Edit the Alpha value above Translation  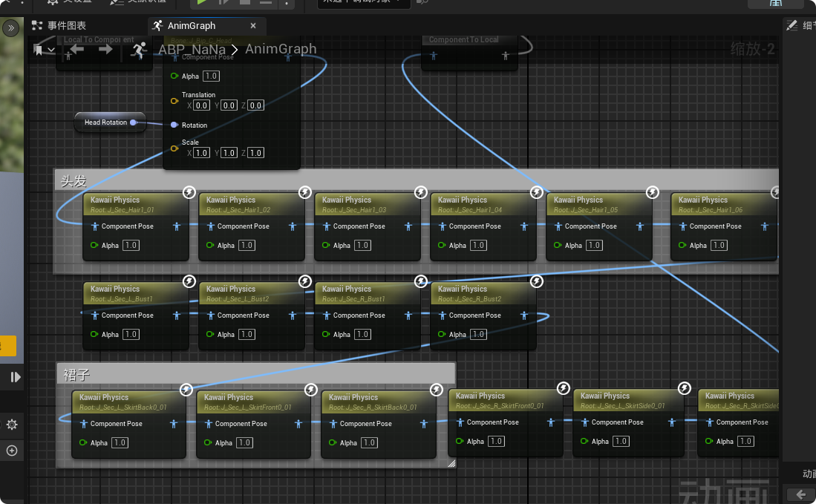point(212,76)
